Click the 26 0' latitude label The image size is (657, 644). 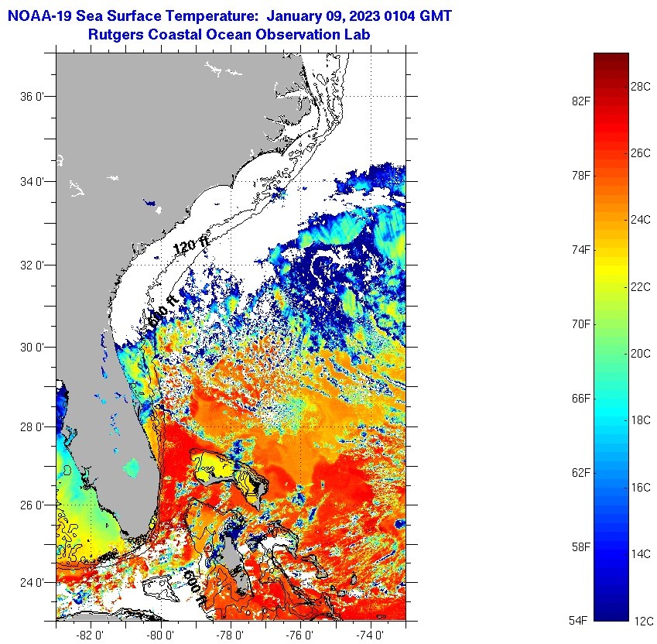[x=32, y=505]
